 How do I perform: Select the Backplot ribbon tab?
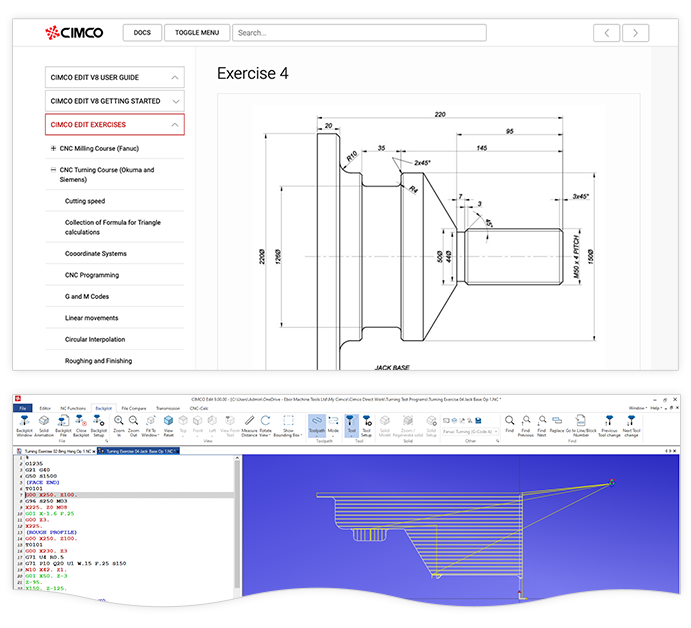[104, 408]
